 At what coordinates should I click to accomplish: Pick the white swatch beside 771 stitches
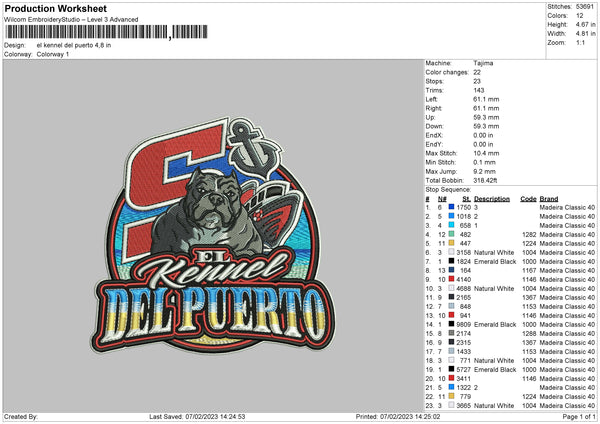coord(452,360)
